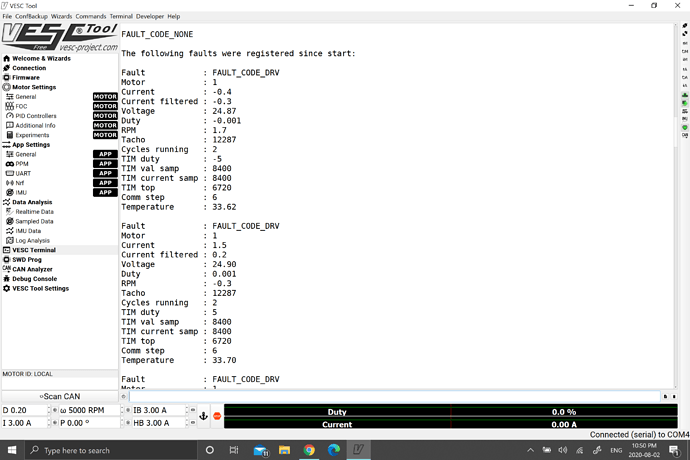Open Windows Start menu

pyautogui.click(x=10, y=450)
